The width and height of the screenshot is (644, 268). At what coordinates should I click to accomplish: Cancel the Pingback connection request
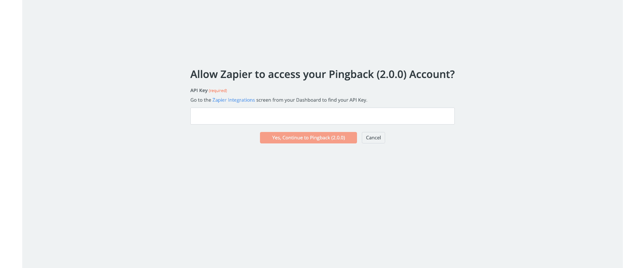pyautogui.click(x=373, y=138)
